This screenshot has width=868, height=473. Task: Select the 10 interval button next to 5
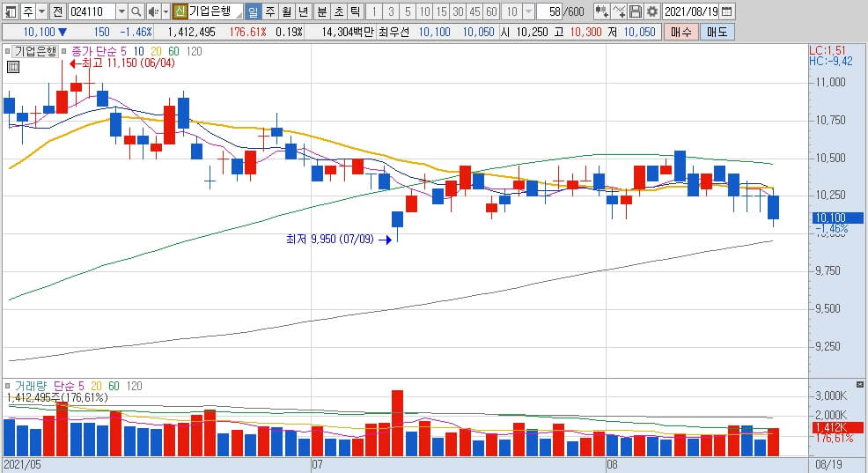pos(424,11)
